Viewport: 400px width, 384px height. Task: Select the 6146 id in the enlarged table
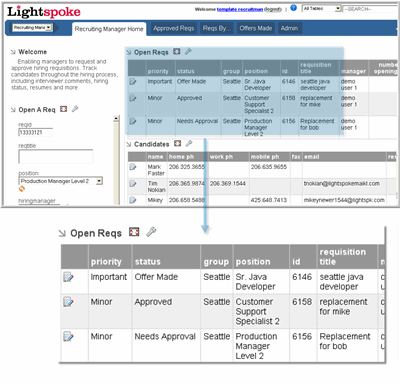(x=302, y=277)
